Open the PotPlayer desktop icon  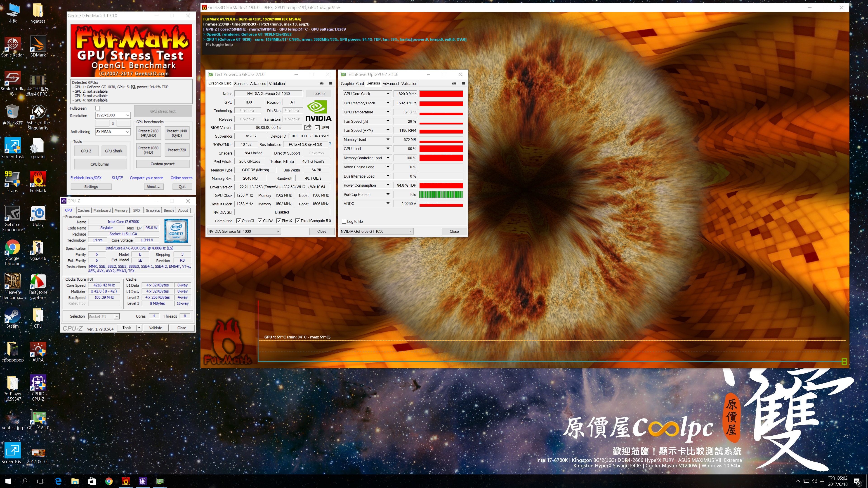tap(12, 388)
